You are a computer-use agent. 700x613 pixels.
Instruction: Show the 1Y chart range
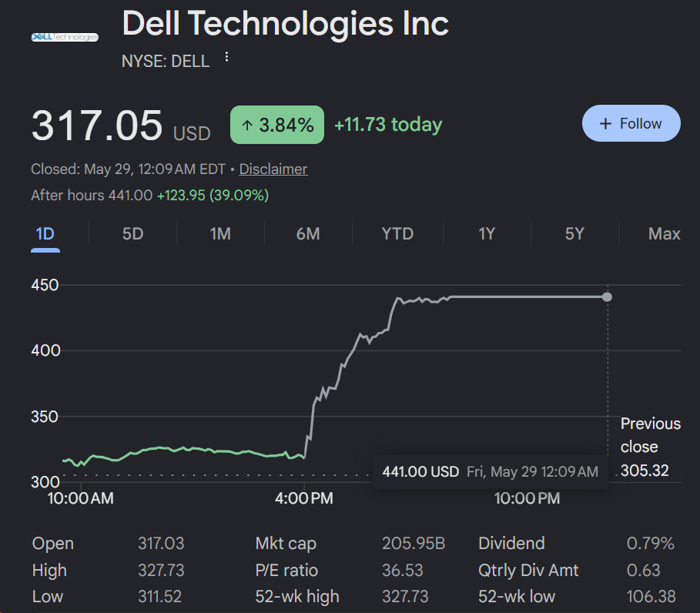click(487, 234)
